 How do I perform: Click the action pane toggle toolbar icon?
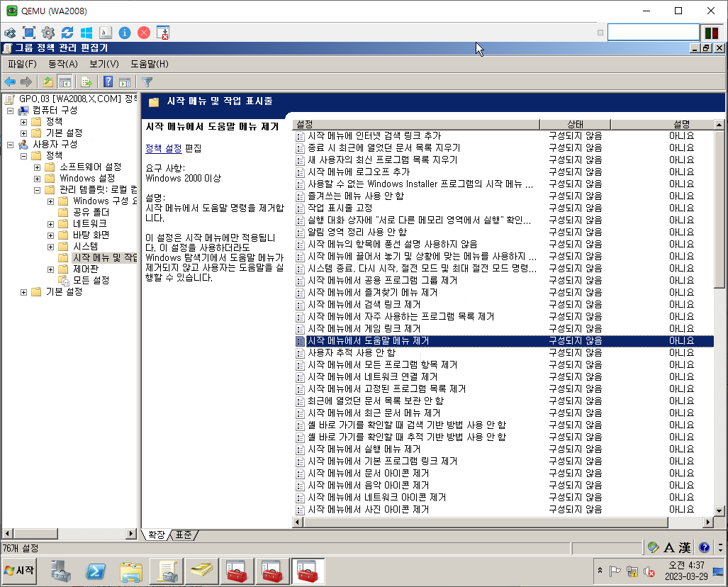coord(125,82)
